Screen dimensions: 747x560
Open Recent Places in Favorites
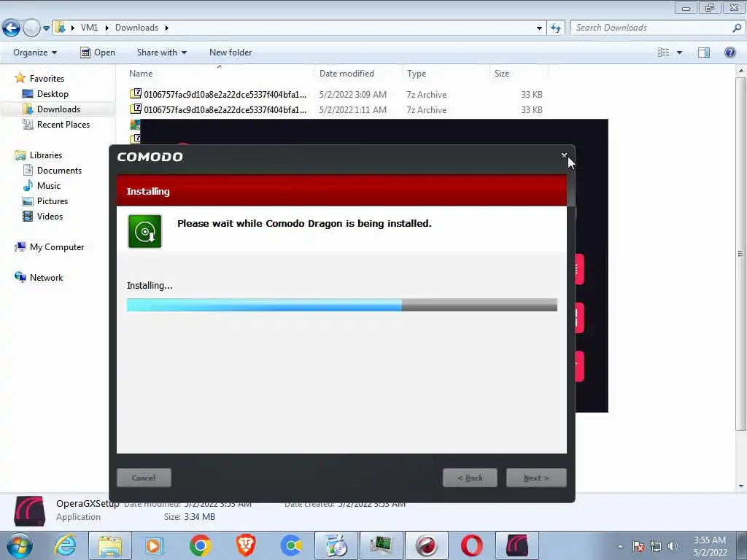63,124
